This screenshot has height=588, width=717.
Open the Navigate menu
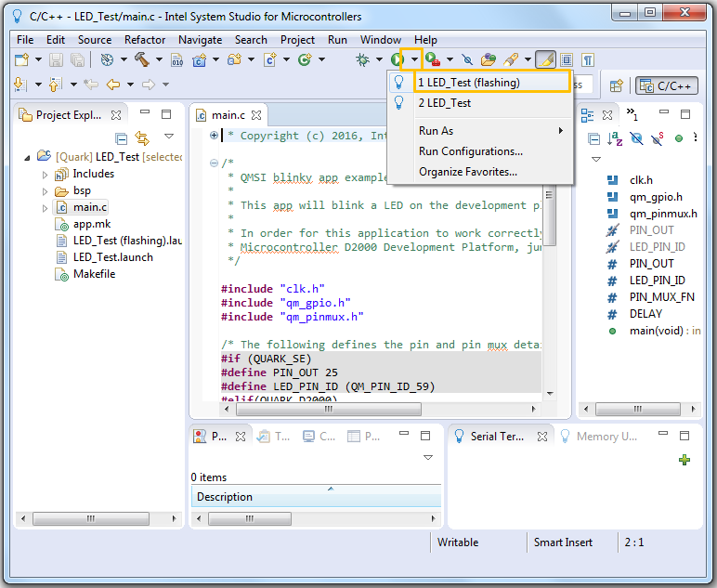click(200, 40)
